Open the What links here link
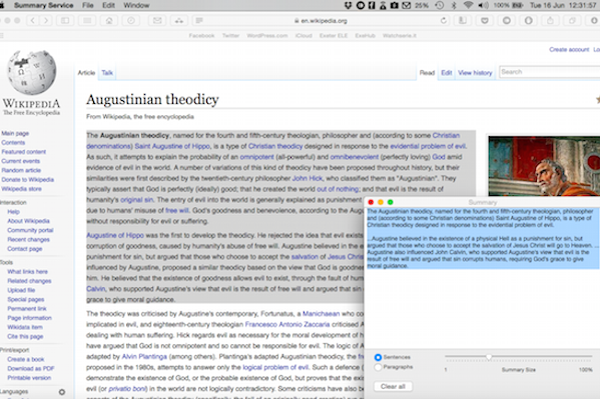This screenshot has height=399, width=600. (28, 272)
